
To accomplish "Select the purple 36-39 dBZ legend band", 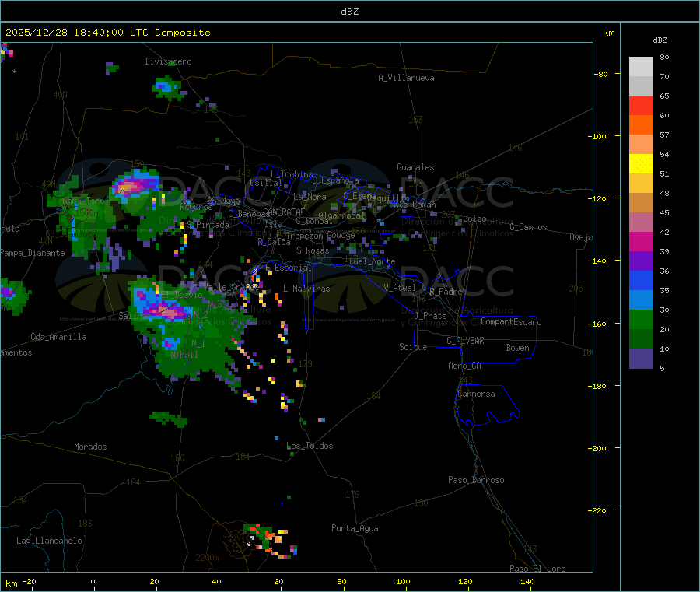I will [641, 261].
